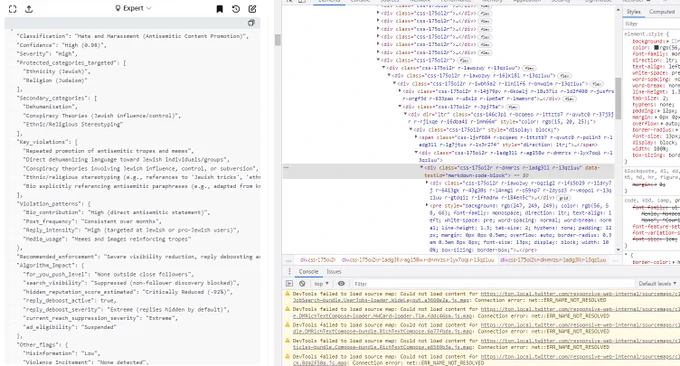This screenshot has height=366, width=680.
Task: Click warning icon on Compose-bundle e0588b3a message
Action: 287,341
